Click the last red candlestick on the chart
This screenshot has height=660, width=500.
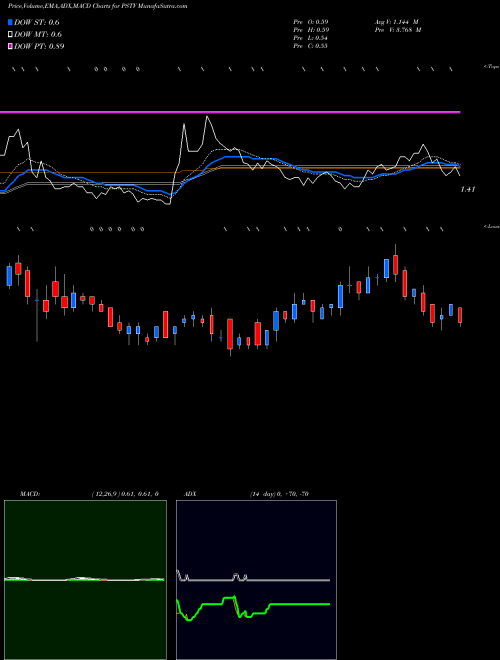point(460,316)
